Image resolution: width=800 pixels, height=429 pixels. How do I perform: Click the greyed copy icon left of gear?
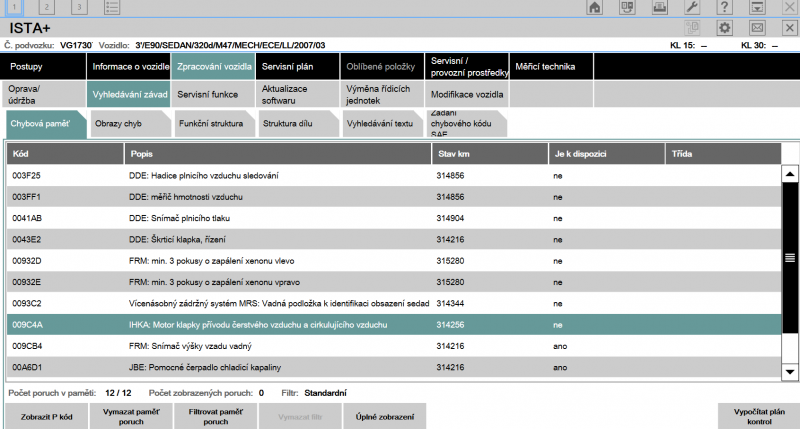click(x=692, y=28)
